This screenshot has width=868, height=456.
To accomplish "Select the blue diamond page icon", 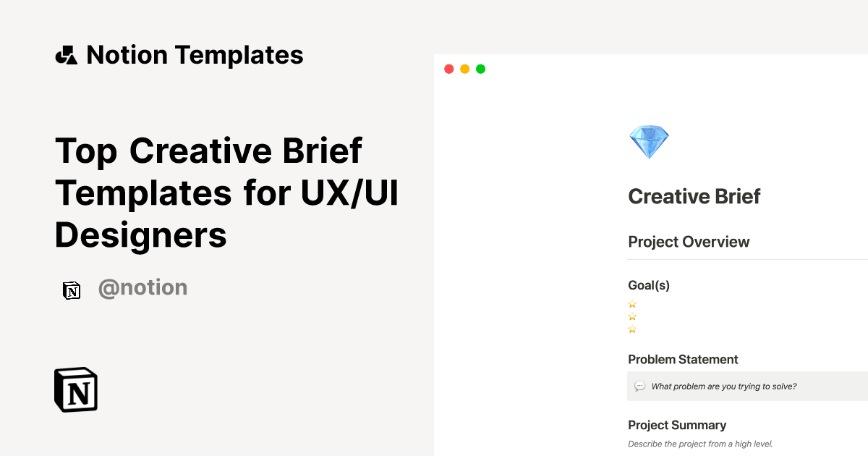I will click(648, 140).
